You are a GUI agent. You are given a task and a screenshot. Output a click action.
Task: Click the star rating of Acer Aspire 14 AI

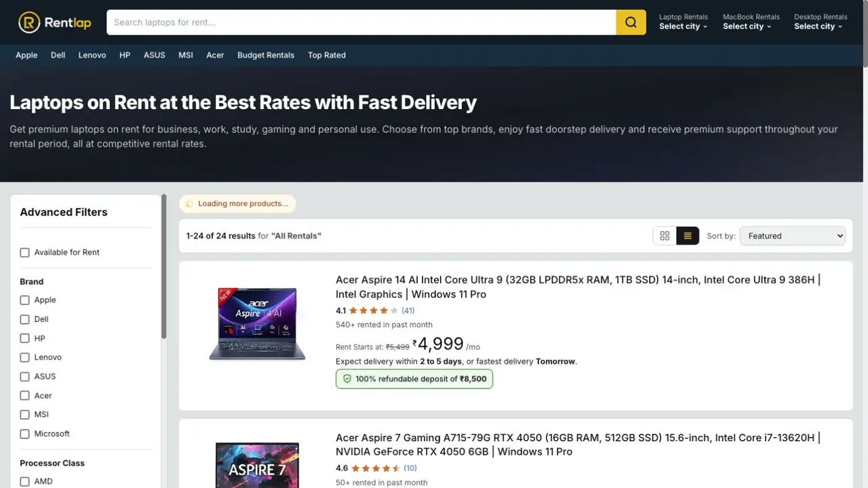click(374, 310)
